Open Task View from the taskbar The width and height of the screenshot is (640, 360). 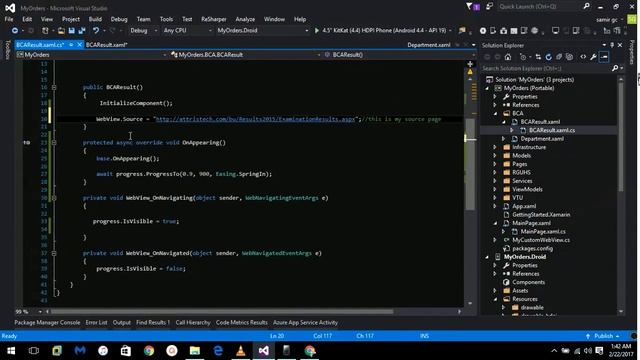(34, 351)
